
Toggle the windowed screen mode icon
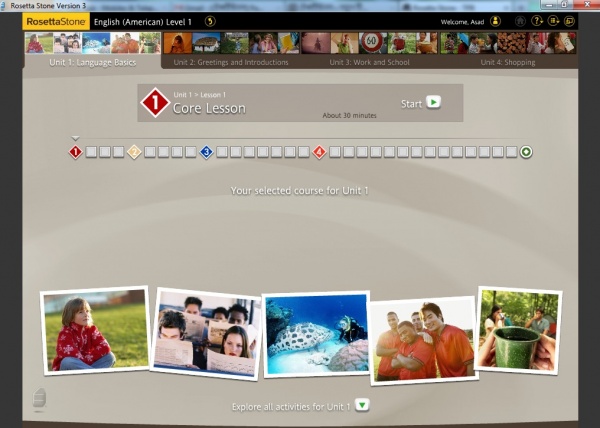click(x=570, y=21)
